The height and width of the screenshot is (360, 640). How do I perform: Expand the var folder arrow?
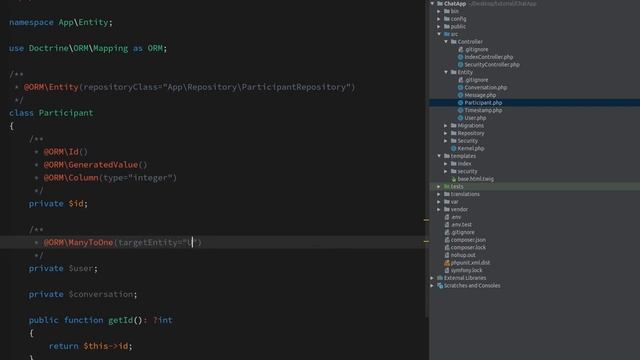click(x=439, y=202)
